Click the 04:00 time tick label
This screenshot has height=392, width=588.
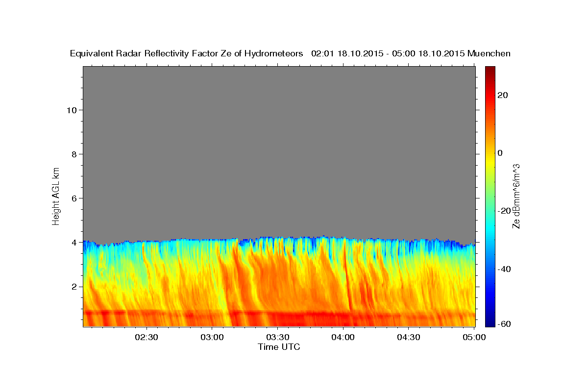(343, 338)
